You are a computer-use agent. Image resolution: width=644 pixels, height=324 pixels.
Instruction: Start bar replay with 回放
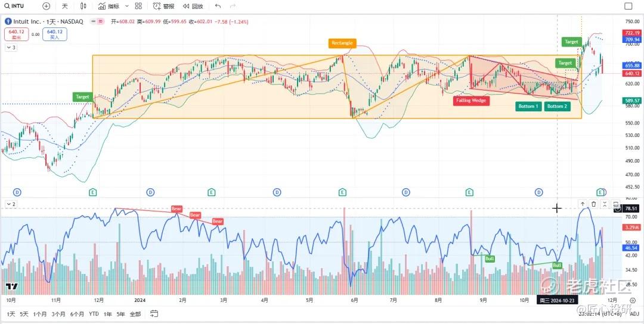point(193,6)
